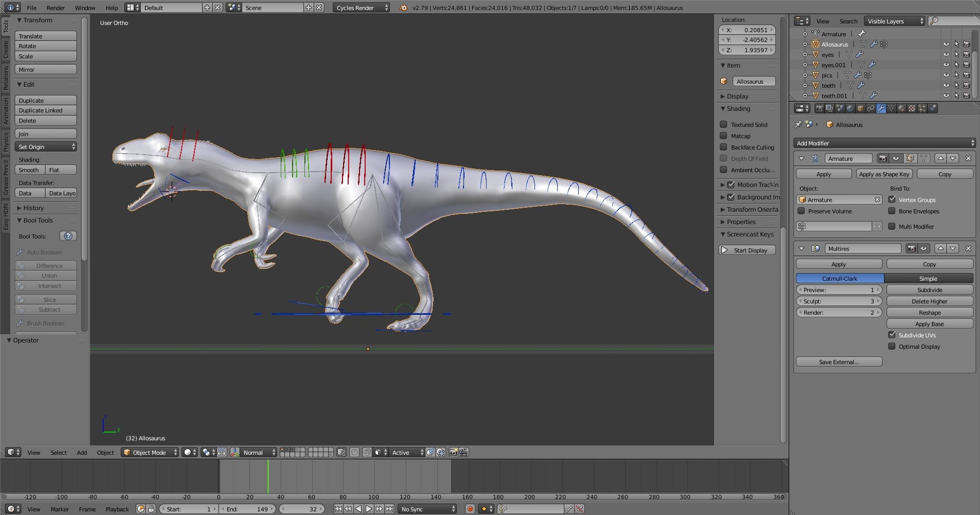The image size is (980, 515).
Task: Open the Window menu
Action: (x=85, y=8)
